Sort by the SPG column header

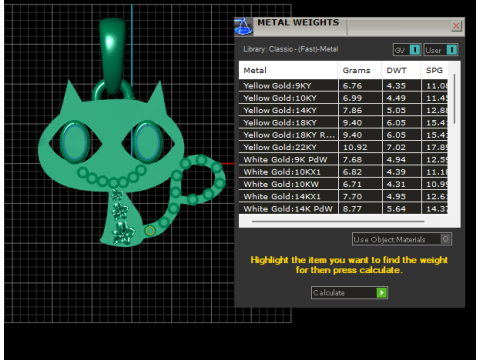(435, 70)
